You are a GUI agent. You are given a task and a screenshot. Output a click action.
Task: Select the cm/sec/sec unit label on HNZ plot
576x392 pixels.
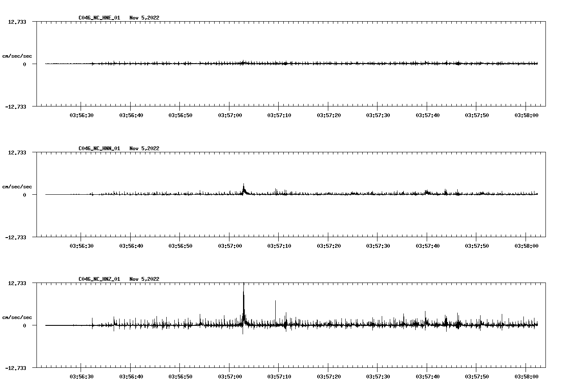(x=17, y=317)
